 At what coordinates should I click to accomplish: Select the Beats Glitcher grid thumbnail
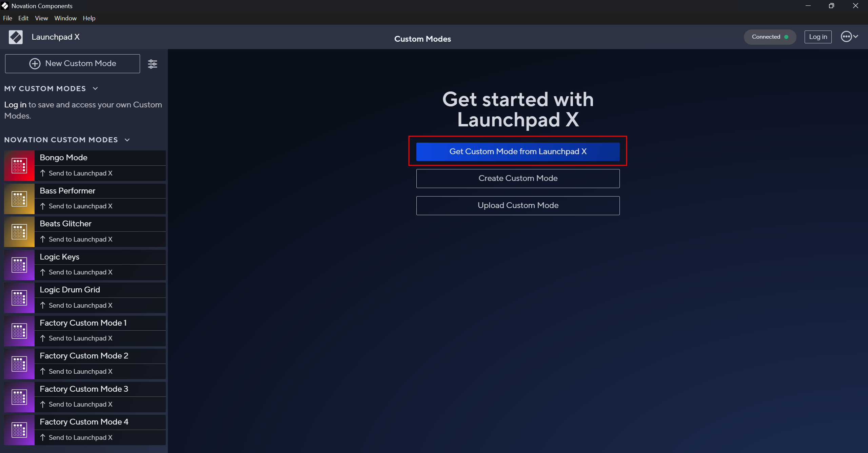click(19, 232)
